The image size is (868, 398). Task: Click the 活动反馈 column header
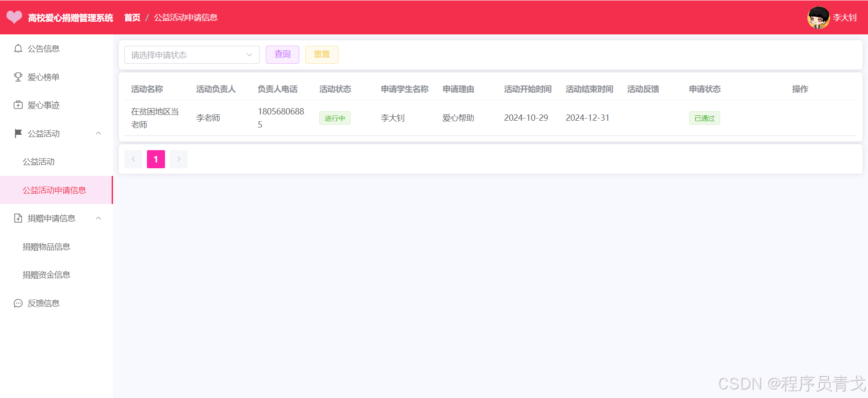(643, 89)
